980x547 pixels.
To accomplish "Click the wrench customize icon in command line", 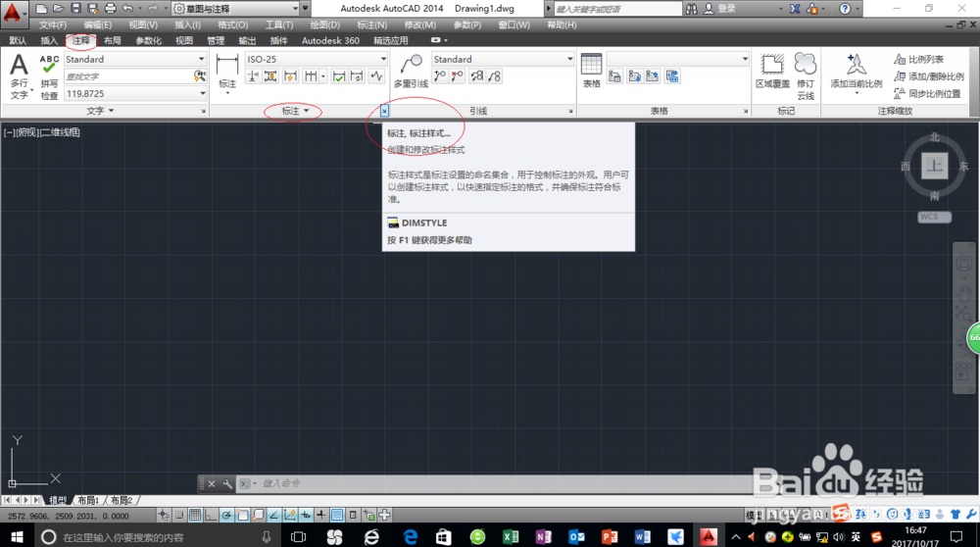I will 227,483.
